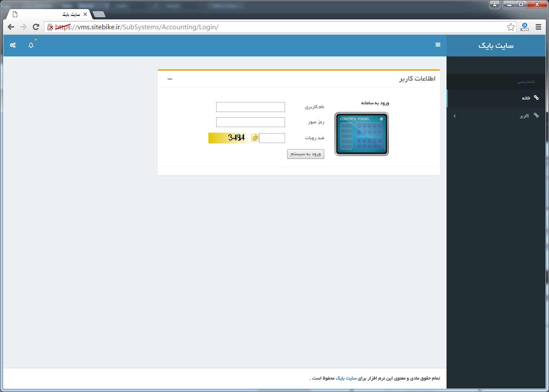Open the settings gears icon in header
Image resolution: width=549 pixels, height=392 pixels.
coord(13,45)
